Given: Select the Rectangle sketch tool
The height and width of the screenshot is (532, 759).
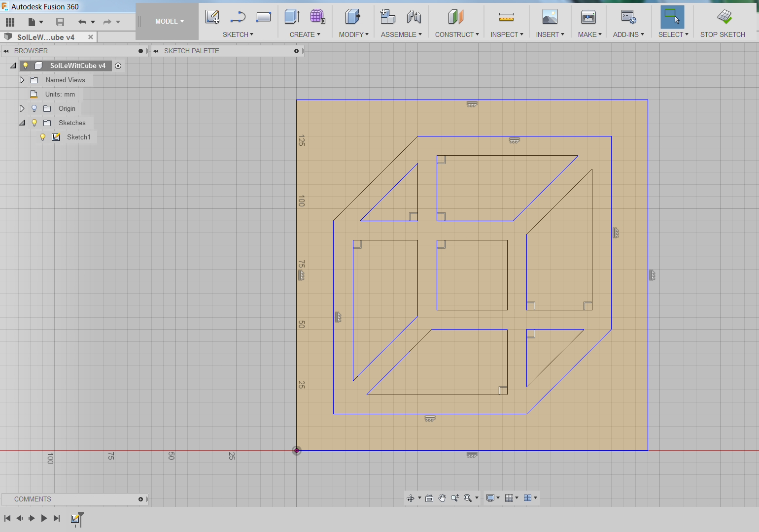Looking at the screenshot, I should [264, 17].
